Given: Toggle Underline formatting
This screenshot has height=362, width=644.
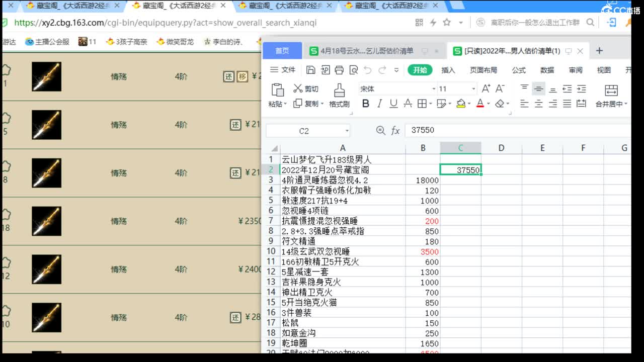Looking at the screenshot, I should (x=393, y=104).
